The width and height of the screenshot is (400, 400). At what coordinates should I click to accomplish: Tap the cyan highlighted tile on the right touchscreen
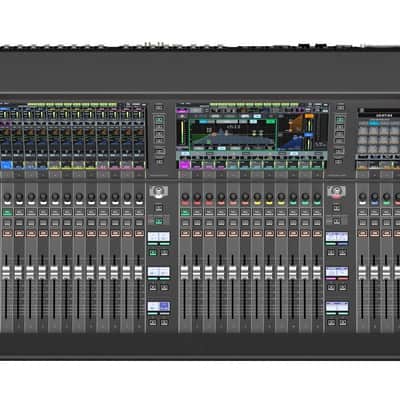click(x=374, y=123)
